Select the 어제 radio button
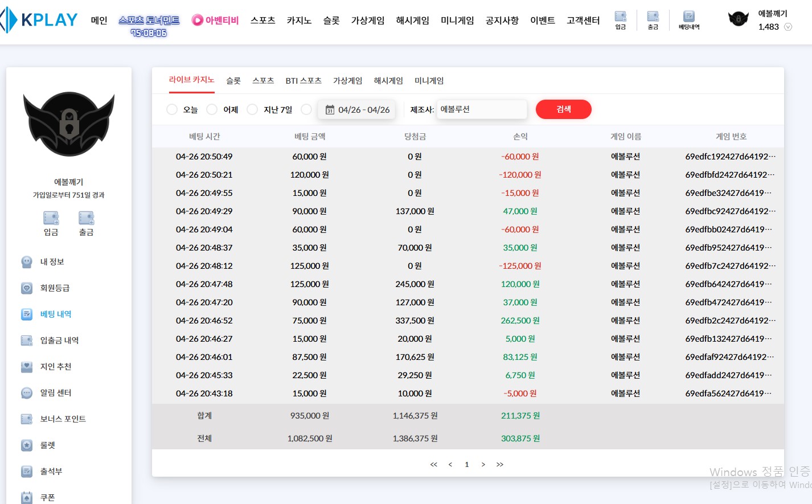812x504 pixels. pyautogui.click(x=212, y=109)
